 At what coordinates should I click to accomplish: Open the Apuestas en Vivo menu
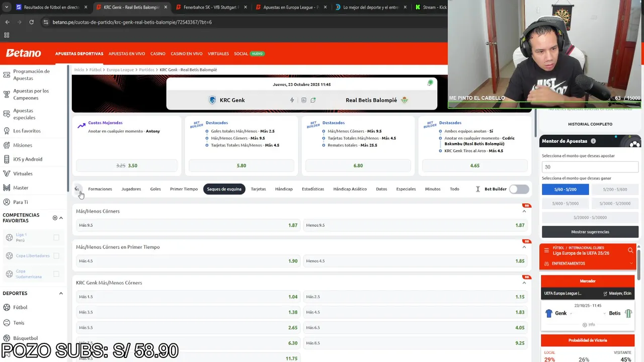[x=127, y=54]
